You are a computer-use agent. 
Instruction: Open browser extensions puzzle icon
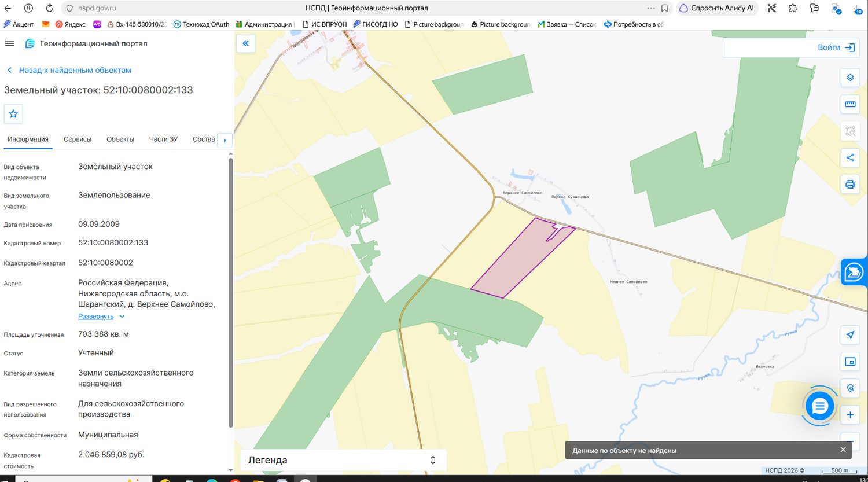point(793,8)
